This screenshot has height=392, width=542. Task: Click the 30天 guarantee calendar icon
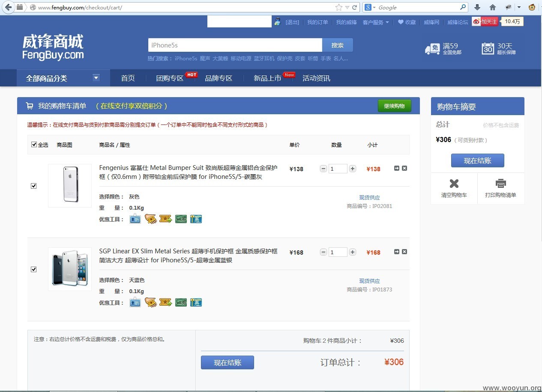488,48
